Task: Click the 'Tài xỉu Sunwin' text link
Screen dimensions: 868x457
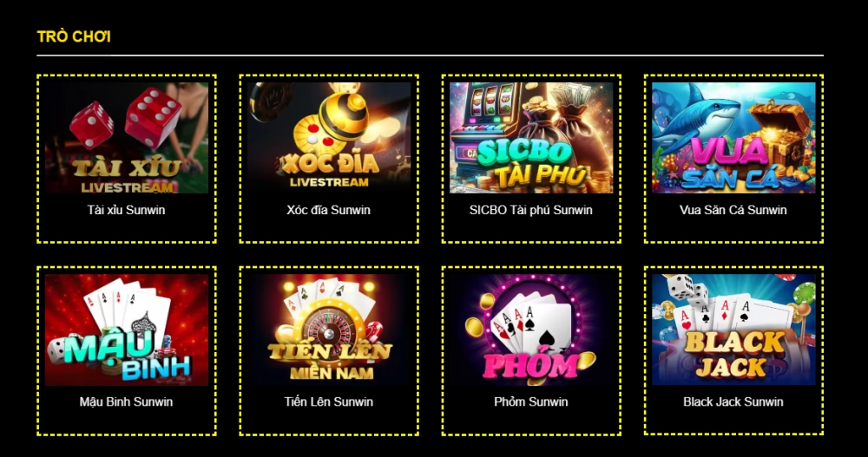Action: [126, 210]
